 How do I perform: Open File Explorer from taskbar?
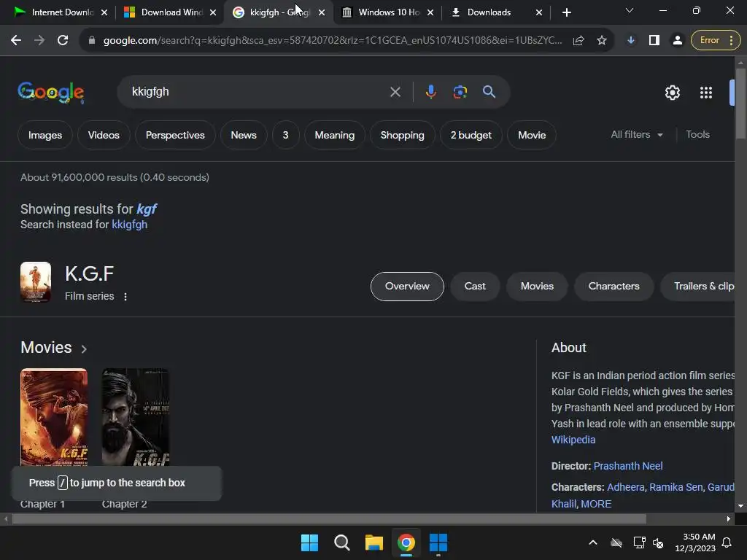click(374, 542)
